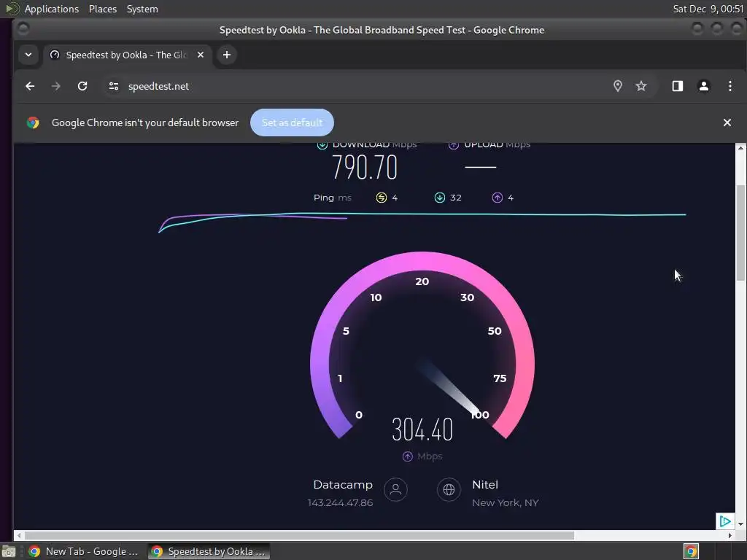
Task: Click the download latency icon showing 32
Action: pyautogui.click(x=440, y=198)
